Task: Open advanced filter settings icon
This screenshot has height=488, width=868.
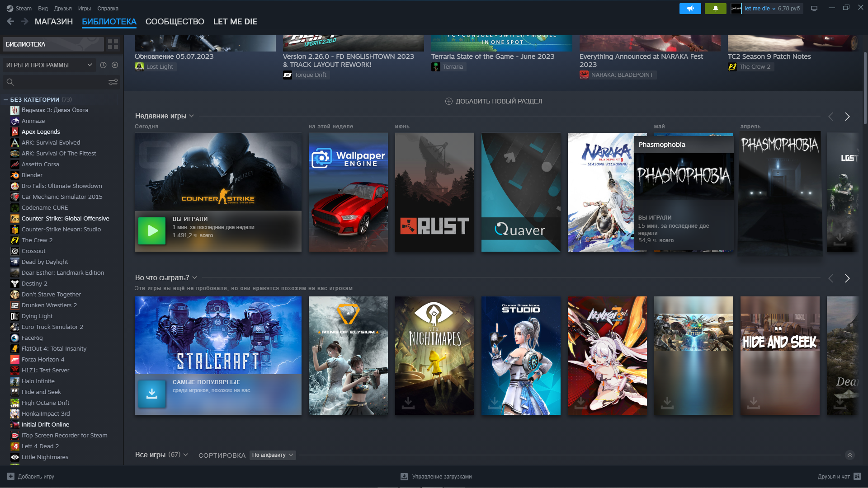Action: click(113, 82)
